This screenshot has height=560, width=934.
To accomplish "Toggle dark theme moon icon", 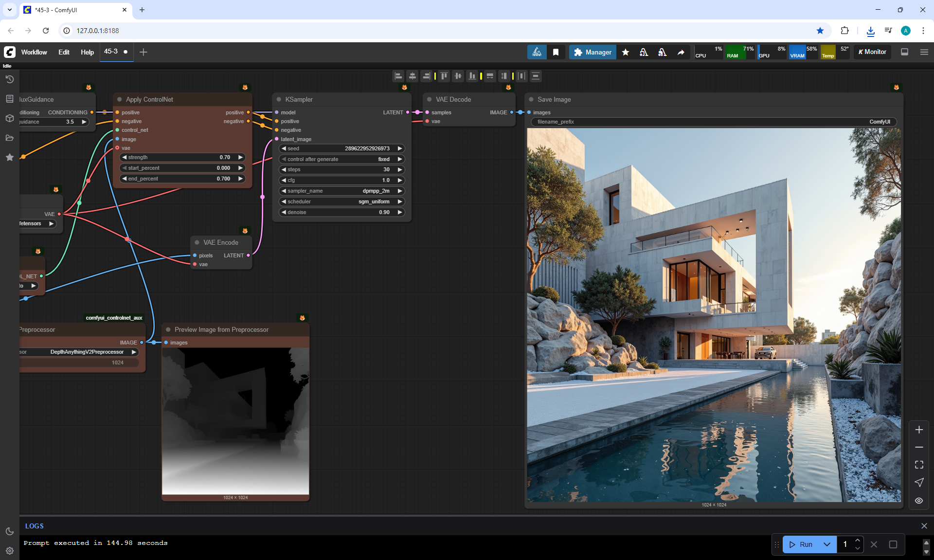I will click(9, 531).
